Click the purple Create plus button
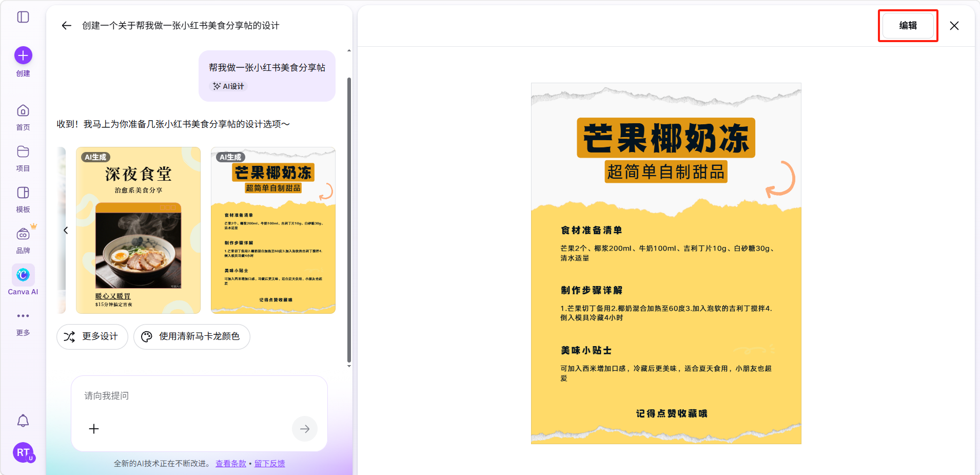This screenshot has height=475, width=980. (x=23, y=55)
